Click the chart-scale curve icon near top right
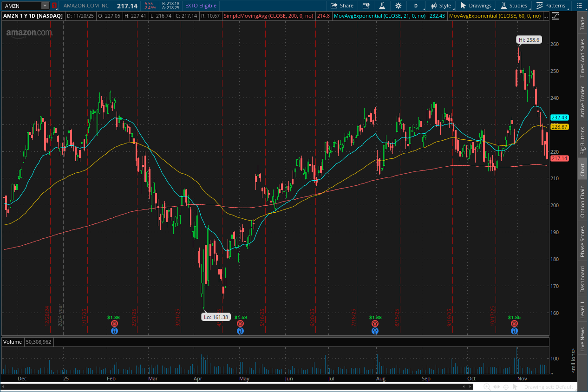Screen dimensions: 588x392 (x=555, y=16)
